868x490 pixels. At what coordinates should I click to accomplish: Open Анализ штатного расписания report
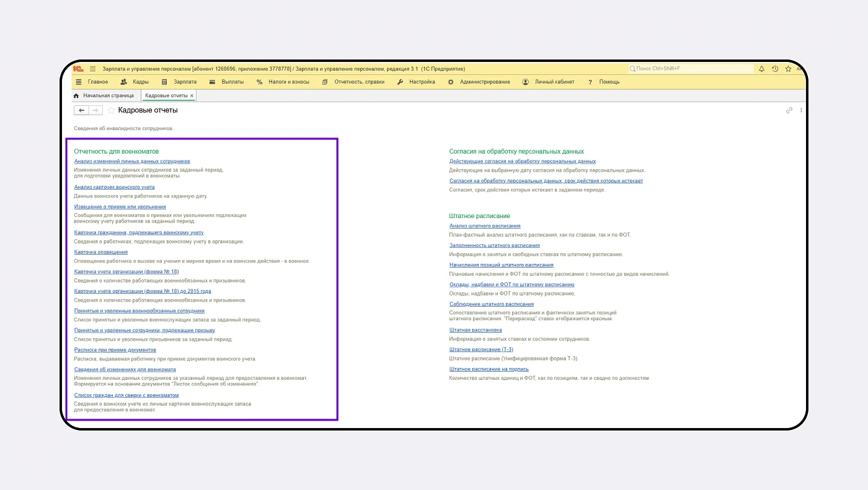485,226
